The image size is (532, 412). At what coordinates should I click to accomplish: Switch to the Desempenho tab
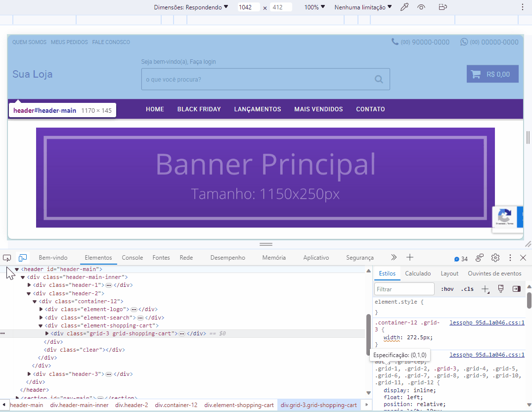[227, 258]
